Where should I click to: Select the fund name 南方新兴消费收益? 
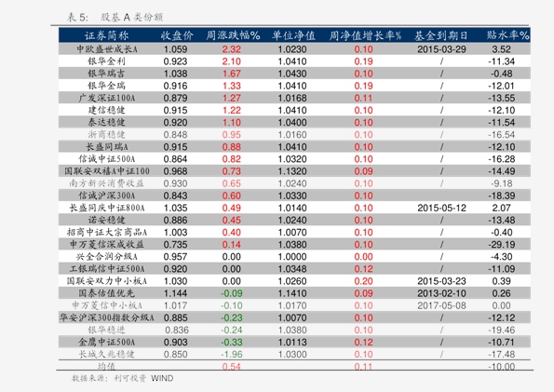point(106,183)
